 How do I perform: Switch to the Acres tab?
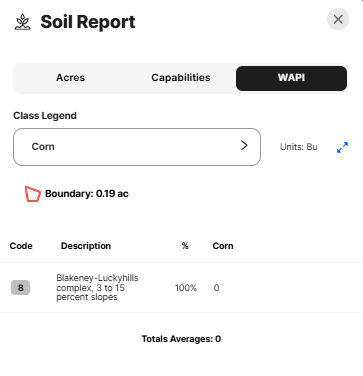coord(70,78)
